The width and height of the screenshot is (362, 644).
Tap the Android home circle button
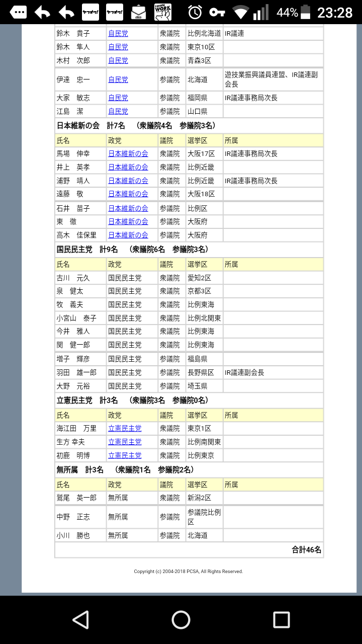coord(181,619)
